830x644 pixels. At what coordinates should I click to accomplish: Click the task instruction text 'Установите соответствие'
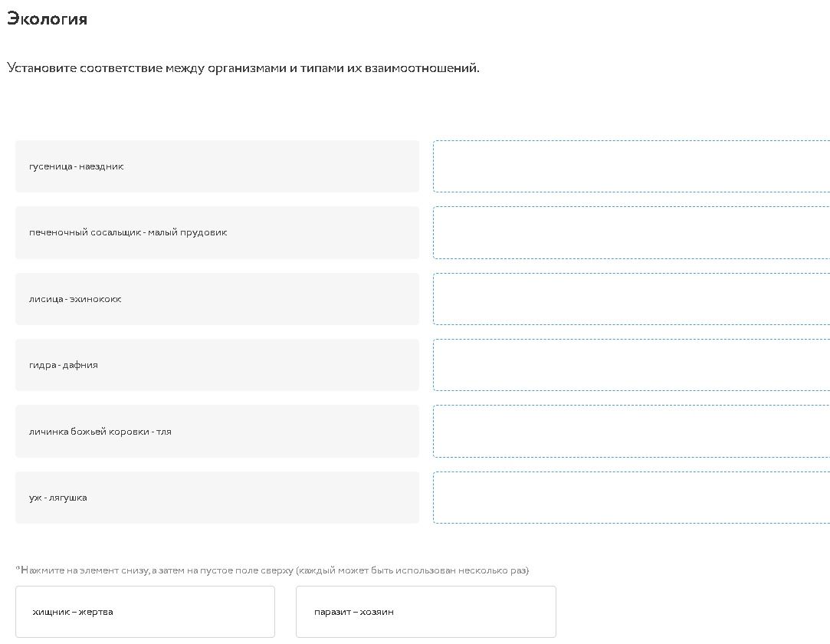pos(85,68)
